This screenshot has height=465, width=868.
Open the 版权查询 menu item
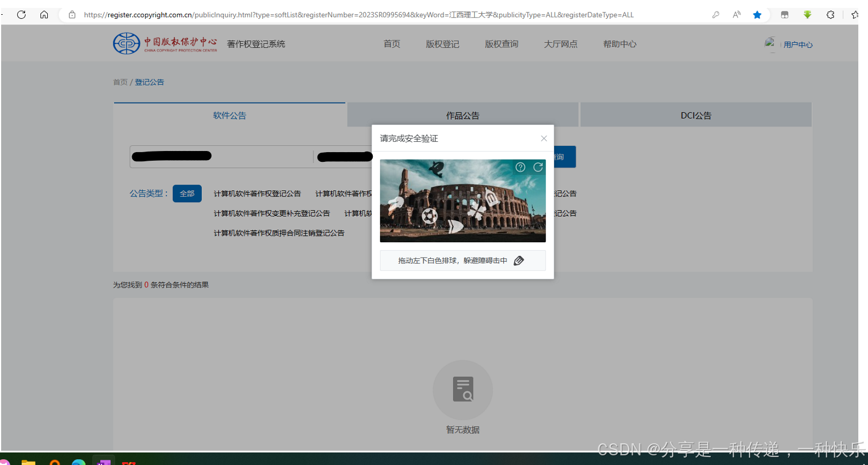click(502, 44)
